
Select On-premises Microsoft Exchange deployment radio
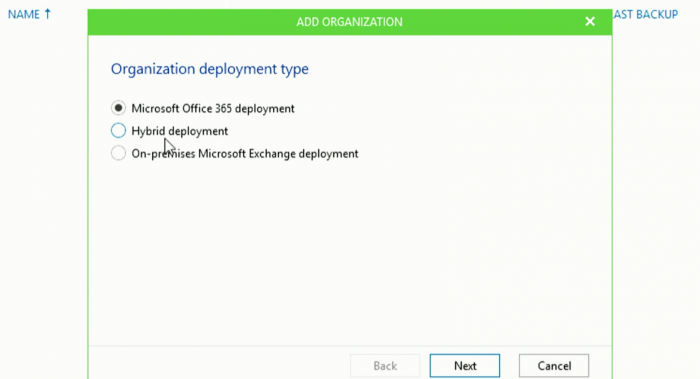click(x=118, y=153)
